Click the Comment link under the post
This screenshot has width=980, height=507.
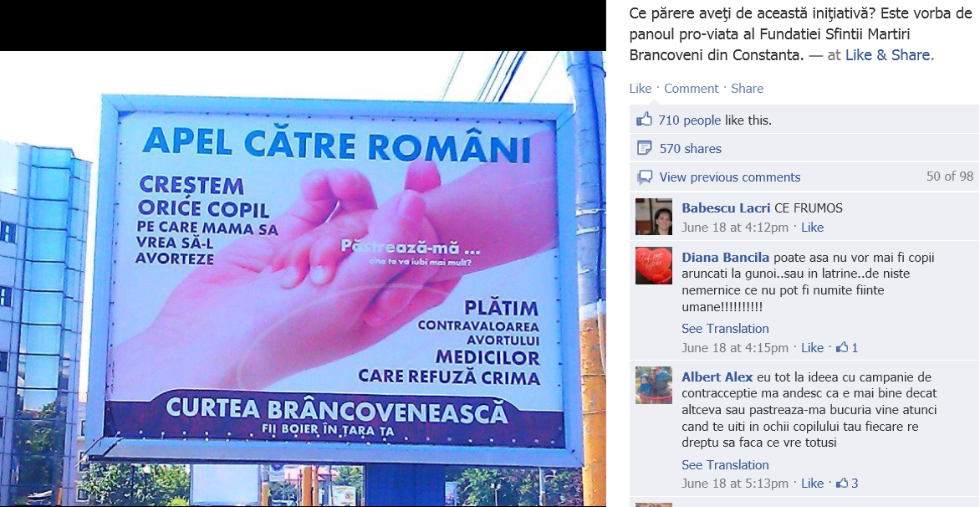click(x=692, y=88)
